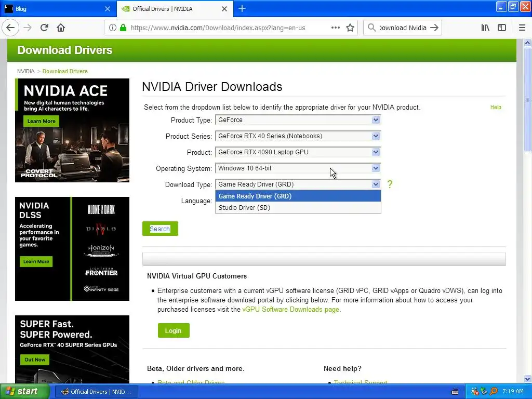Open the Product dropdown showing RTX 4090
The height and width of the screenshot is (399, 532).
point(298,152)
